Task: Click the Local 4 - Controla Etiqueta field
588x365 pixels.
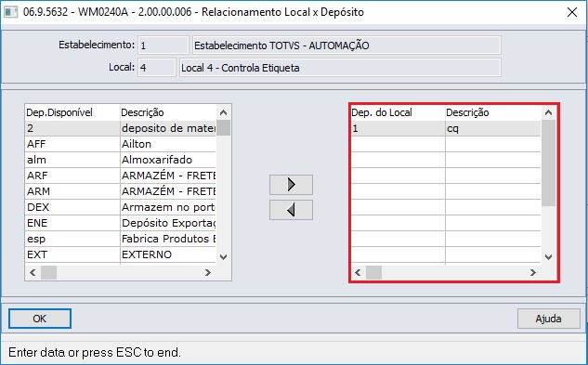Action: pos(340,68)
